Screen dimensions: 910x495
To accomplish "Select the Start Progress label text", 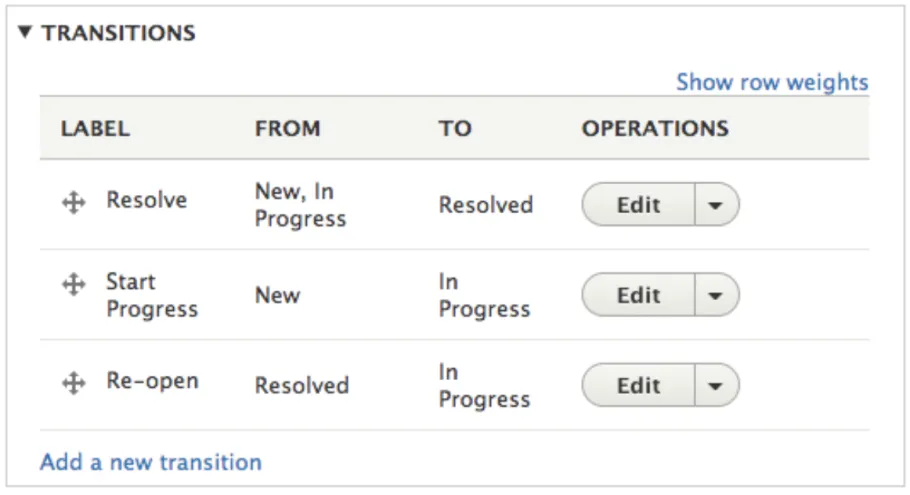I will [x=152, y=295].
